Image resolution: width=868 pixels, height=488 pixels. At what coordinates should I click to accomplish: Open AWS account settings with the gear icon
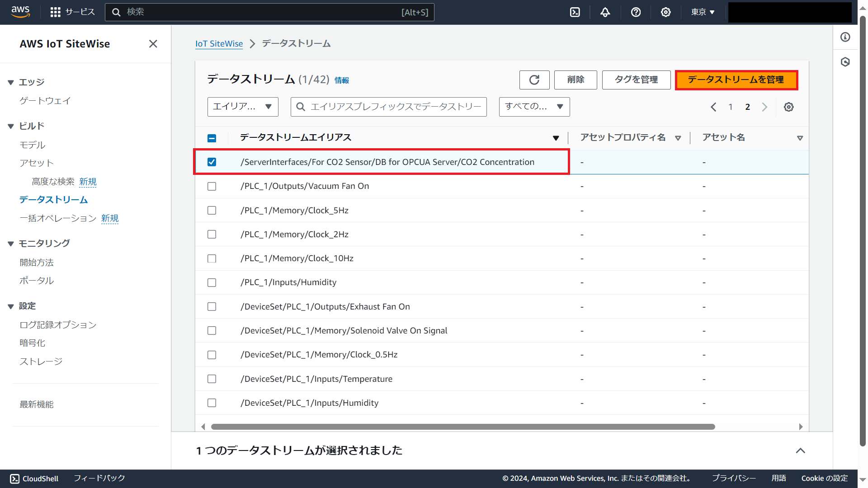point(665,12)
